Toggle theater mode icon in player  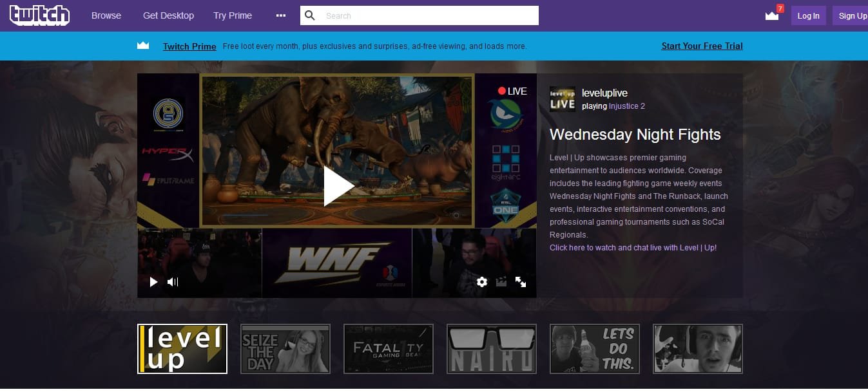point(501,281)
